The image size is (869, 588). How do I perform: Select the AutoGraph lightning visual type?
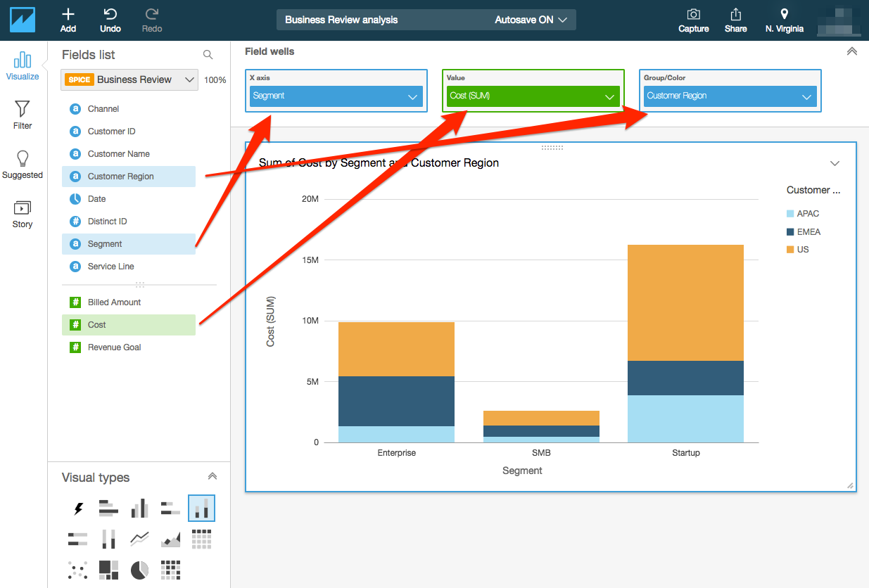[x=77, y=508]
